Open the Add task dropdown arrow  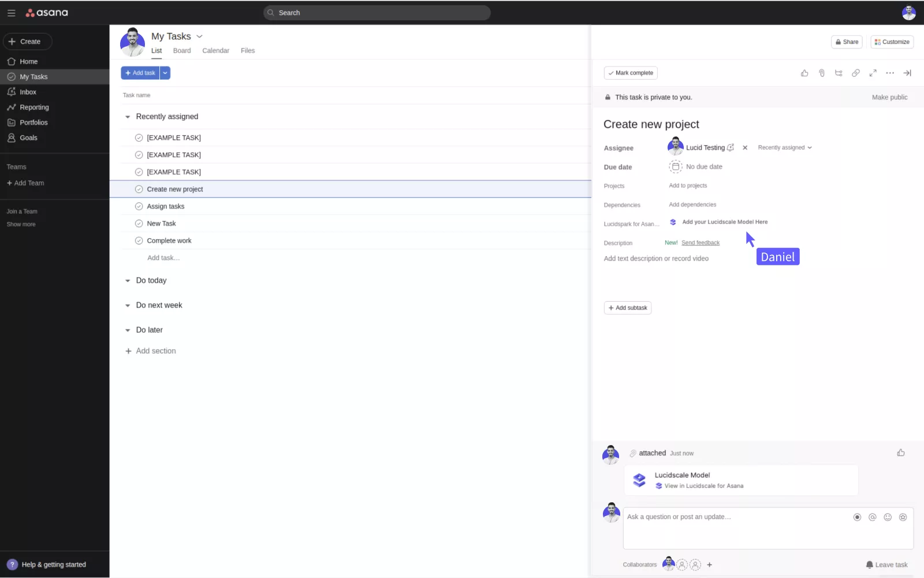(x=165, y=73)
